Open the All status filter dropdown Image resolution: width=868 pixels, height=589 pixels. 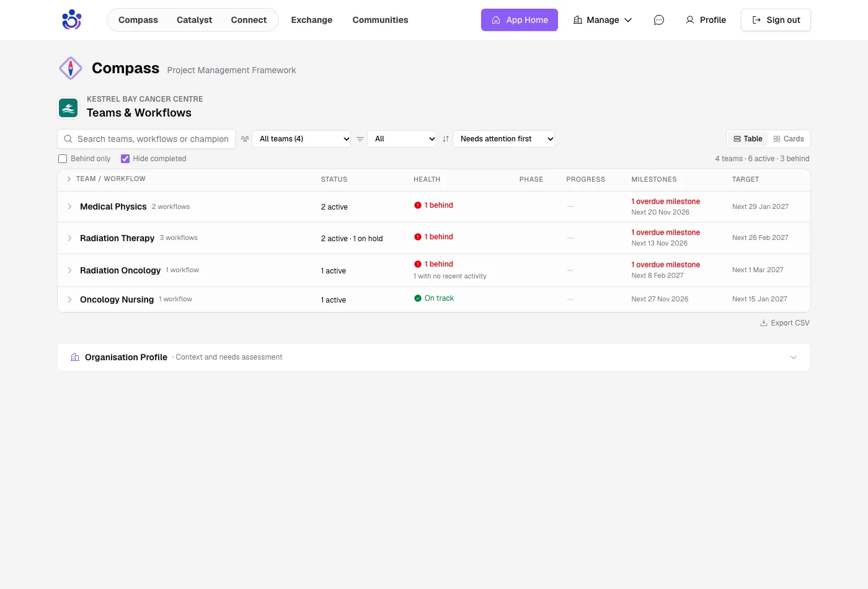[402, 139]
